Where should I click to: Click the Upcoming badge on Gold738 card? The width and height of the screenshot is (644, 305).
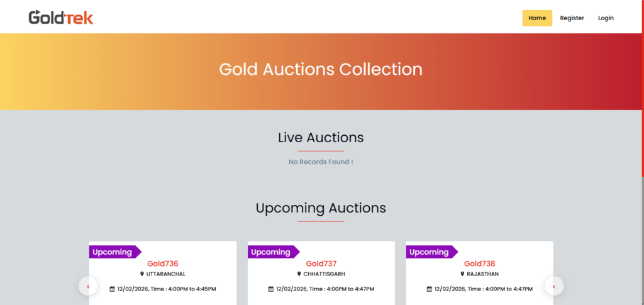pos(430,252)
